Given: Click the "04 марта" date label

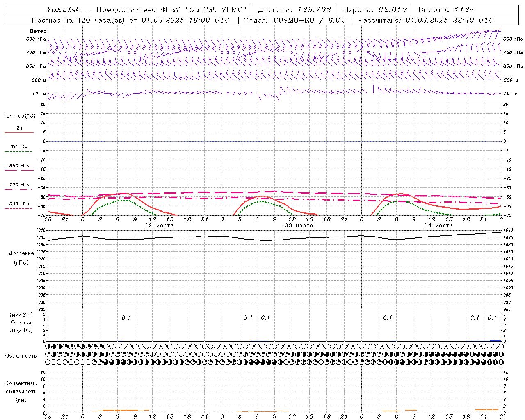Looking at the screenshot, I should point(438,226).
